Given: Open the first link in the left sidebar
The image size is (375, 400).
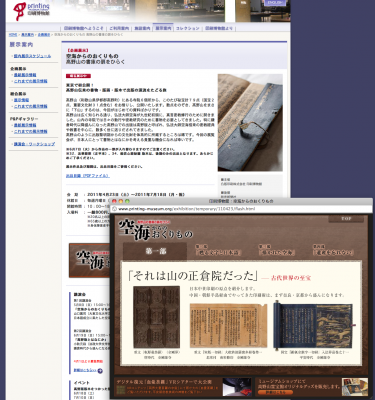Looking at the screenshot, I should click(32, 56).
